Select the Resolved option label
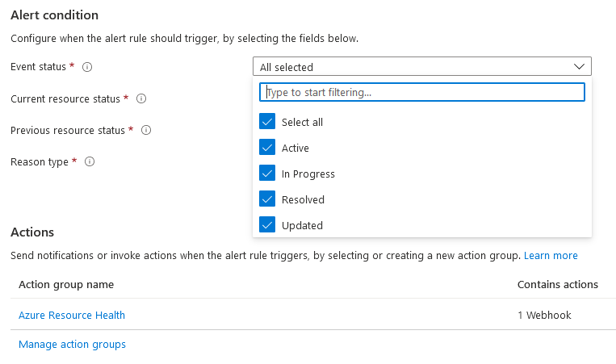The width and height of the screenshot is (616, 364). (x=303, y=200)
